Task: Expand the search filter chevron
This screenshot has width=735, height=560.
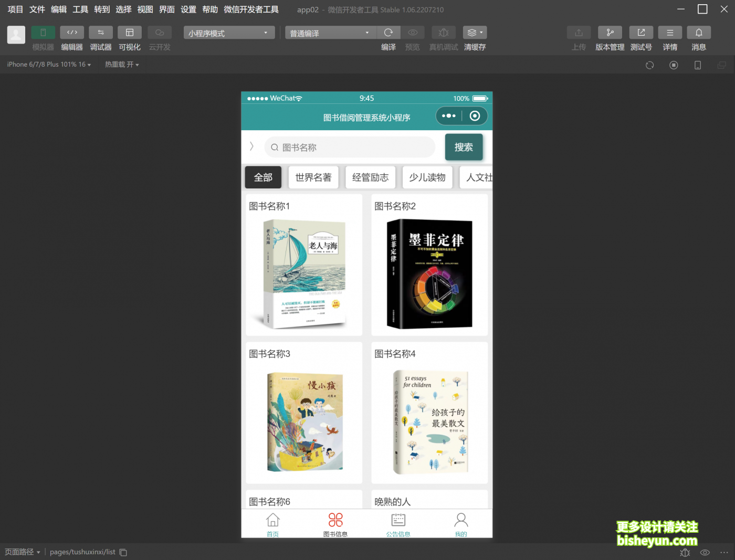Action: (x=251, y=146)
